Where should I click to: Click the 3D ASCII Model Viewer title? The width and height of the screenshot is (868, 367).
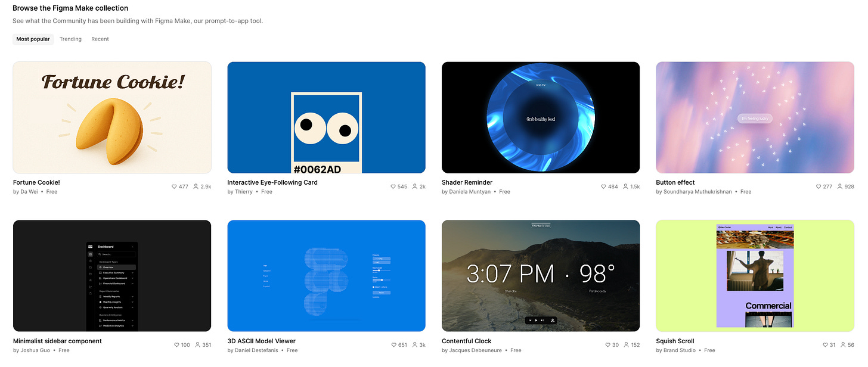(x=262, y=341)
